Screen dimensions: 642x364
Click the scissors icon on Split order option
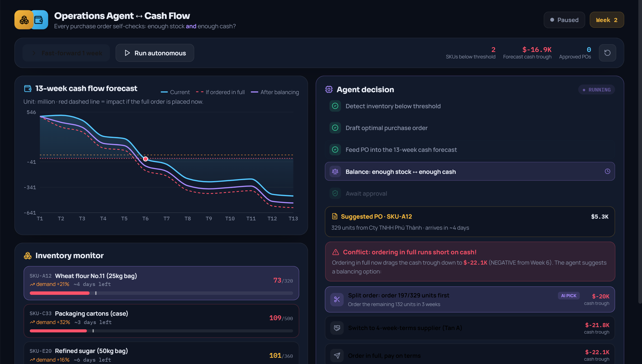pyautogui.click(x=337, y=299)
